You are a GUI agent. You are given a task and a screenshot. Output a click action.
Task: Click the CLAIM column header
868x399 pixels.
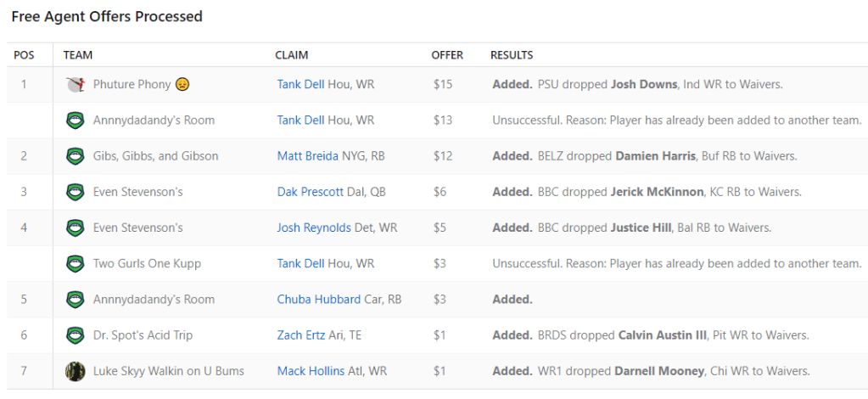coord(292,55)
